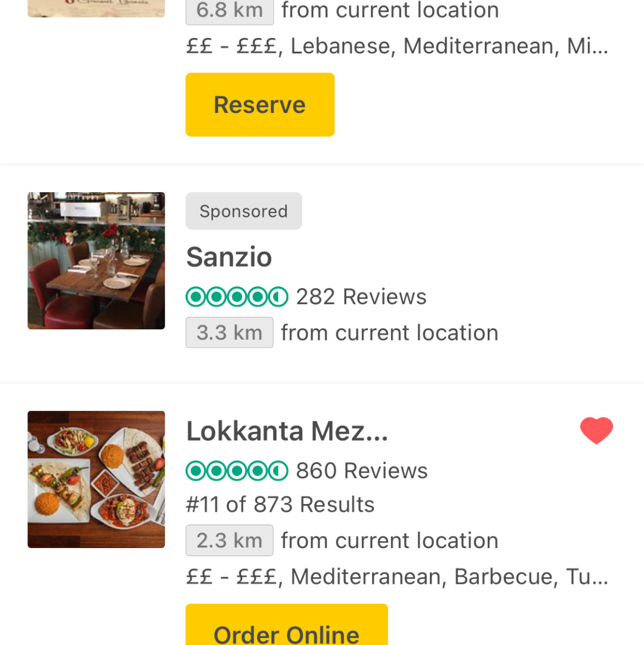The image size is (644, 645).
Task: Open the Lokkanta Mez food photo
Action: point(96,479)
